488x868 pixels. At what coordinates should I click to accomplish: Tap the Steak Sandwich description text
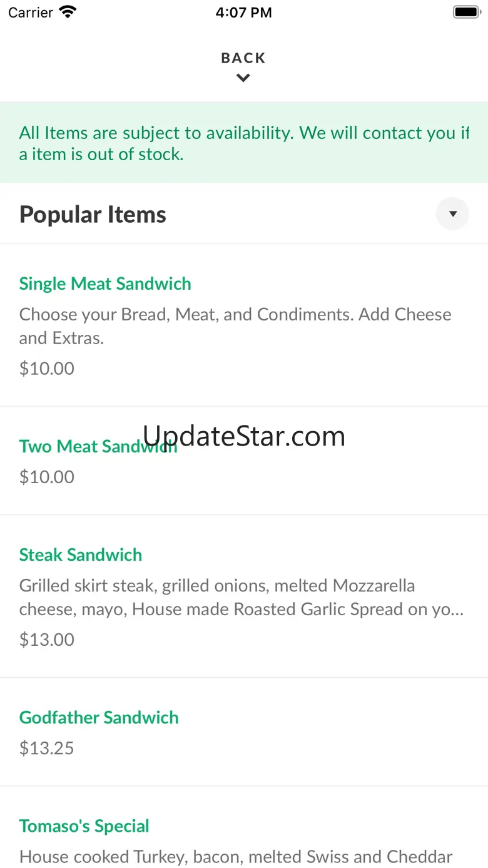[x=241, y=598]
